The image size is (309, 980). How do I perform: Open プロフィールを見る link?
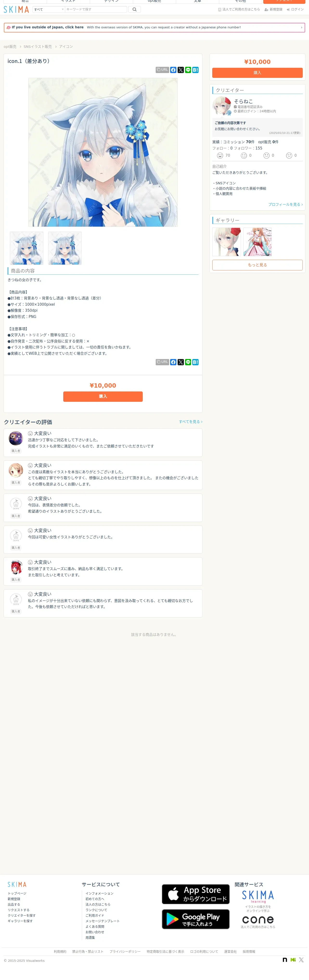(285, 205)
